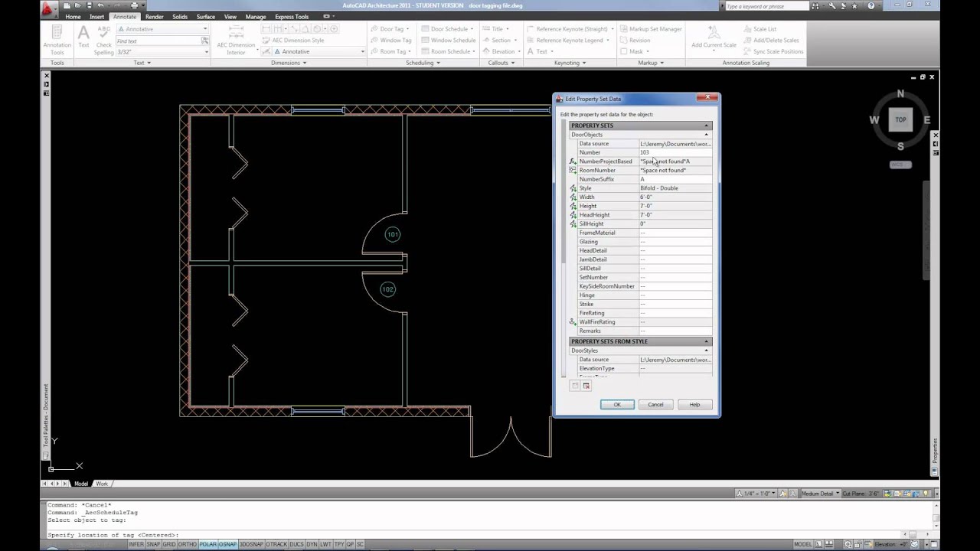Switch to the Home ribbon tab
Screen dimensions: 980x551
73,17
